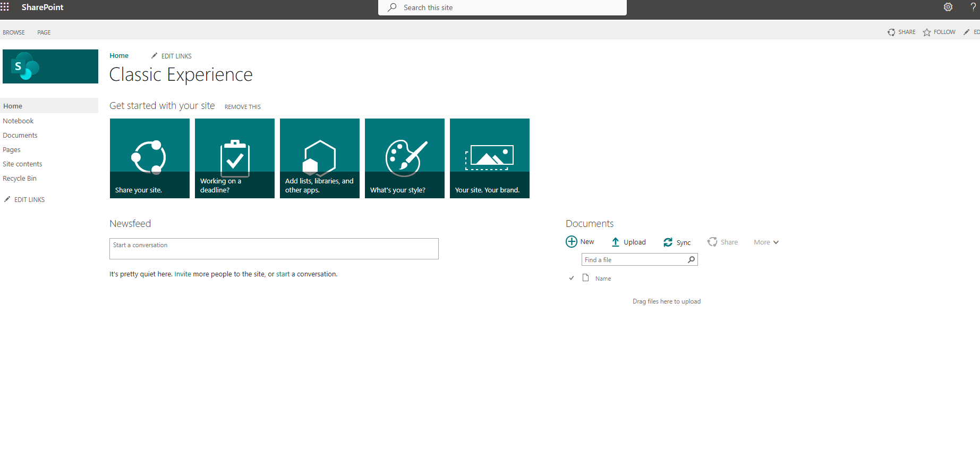Click the SharePoint site logo
The width and height of the screenshot is (980, 463).
pyautogui.click(x=50, y=66)
